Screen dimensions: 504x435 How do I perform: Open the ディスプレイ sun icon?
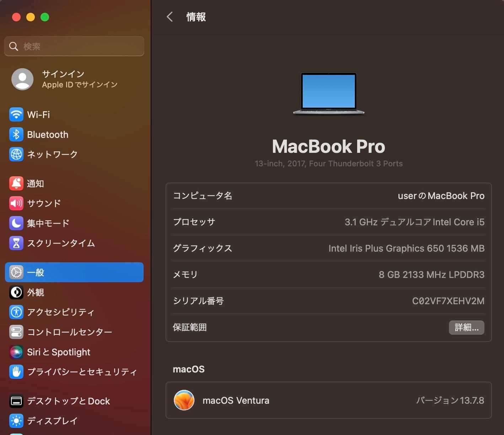click(16, 421)
